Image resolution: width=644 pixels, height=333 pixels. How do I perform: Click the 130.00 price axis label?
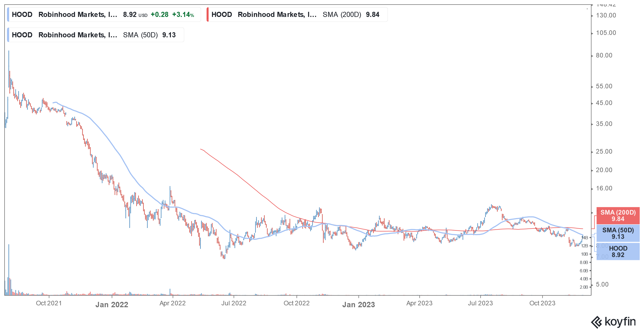[606, 15]
